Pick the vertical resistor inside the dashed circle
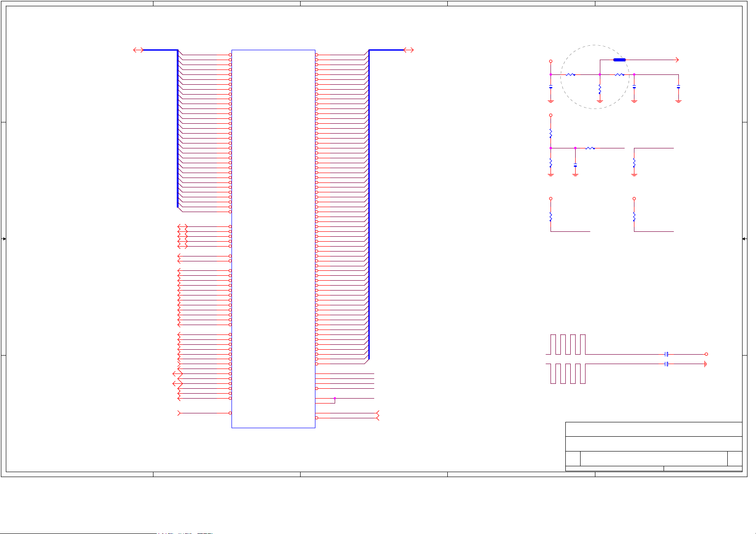The image size is (756, 534). click(x=599, y=90)
